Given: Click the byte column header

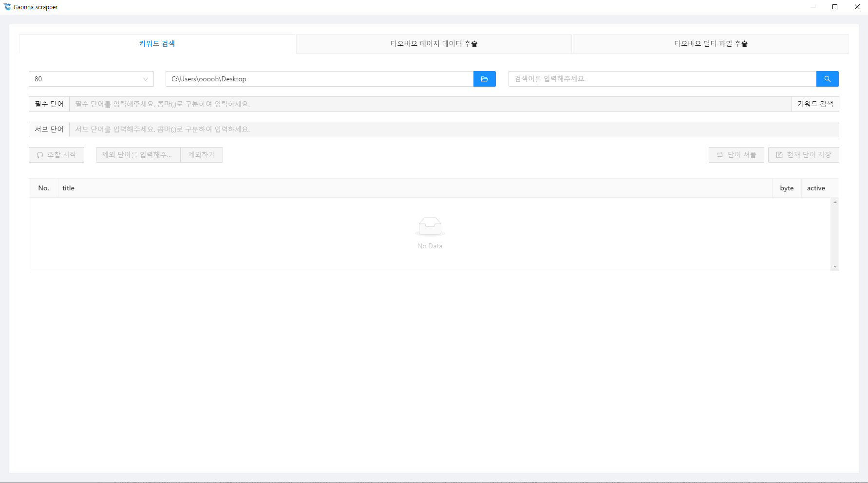Looking at the screenshot, I should click(x=787, y=188).
